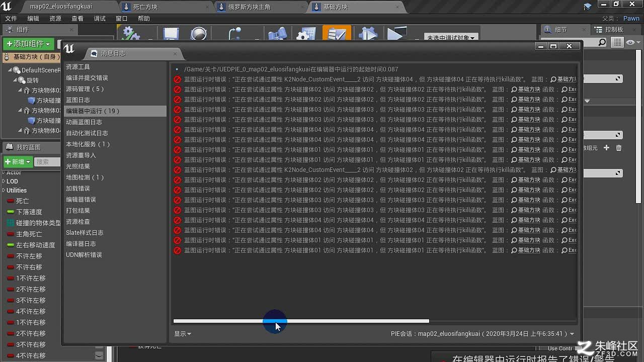
Task: Open the 添加组件 dropdown button
Action: [29, 44]
